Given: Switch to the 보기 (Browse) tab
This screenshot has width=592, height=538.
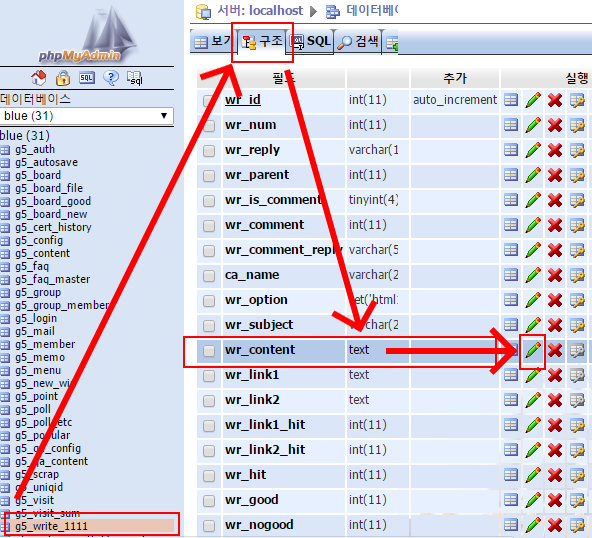Looking at the screenshot, I should click(213, 41).
